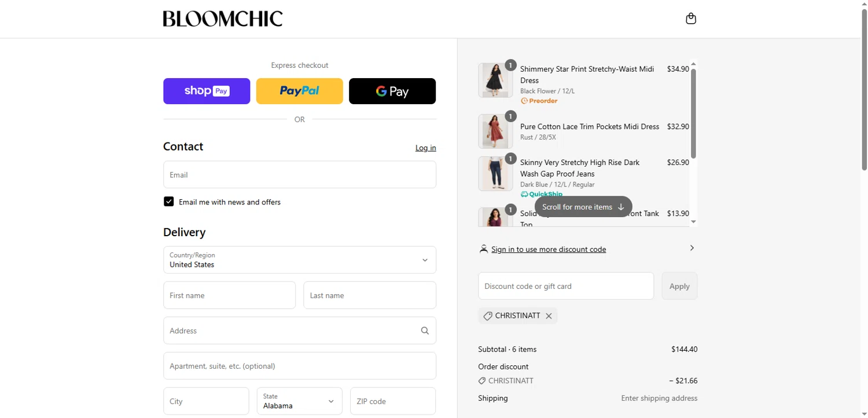Click the chevron arrow right of Sign in row

tap(692, 248)
